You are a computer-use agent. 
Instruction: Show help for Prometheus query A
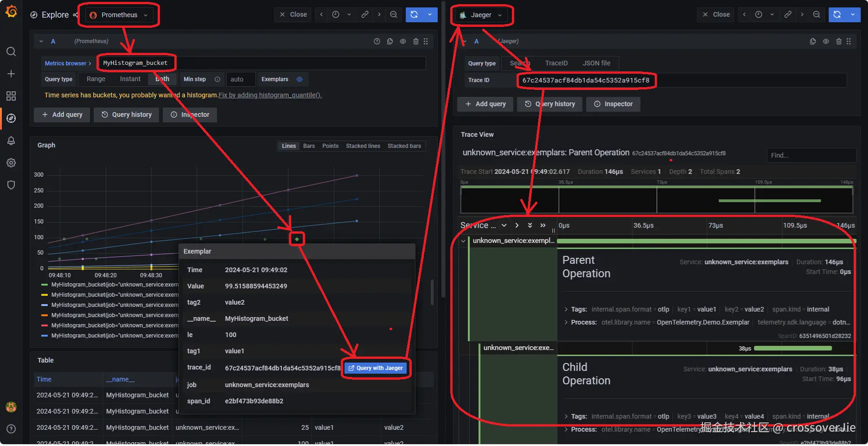click(x=377, y=41)
